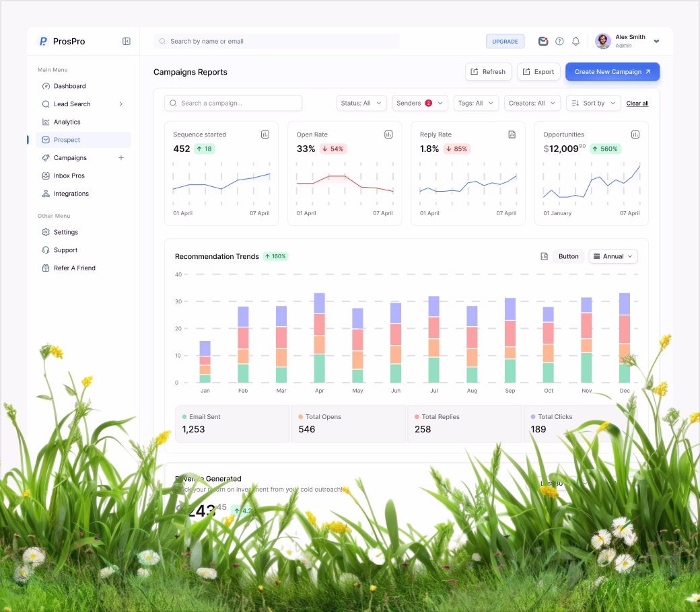The height and width of the screenshot is (612, 700).
Task: Open report icon on Reply Rate card
Action: [x=512, y=135]
